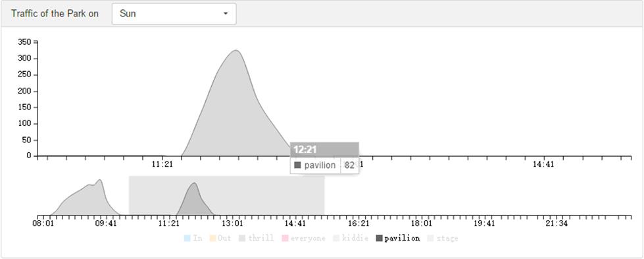Toggle the stage series legend swatch
Screen dimensions: 644x259
(x=430, y=238)
